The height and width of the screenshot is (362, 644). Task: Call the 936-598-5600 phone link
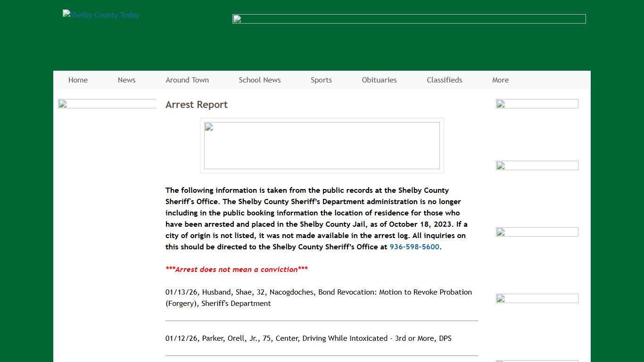click(x=414, y=247)
